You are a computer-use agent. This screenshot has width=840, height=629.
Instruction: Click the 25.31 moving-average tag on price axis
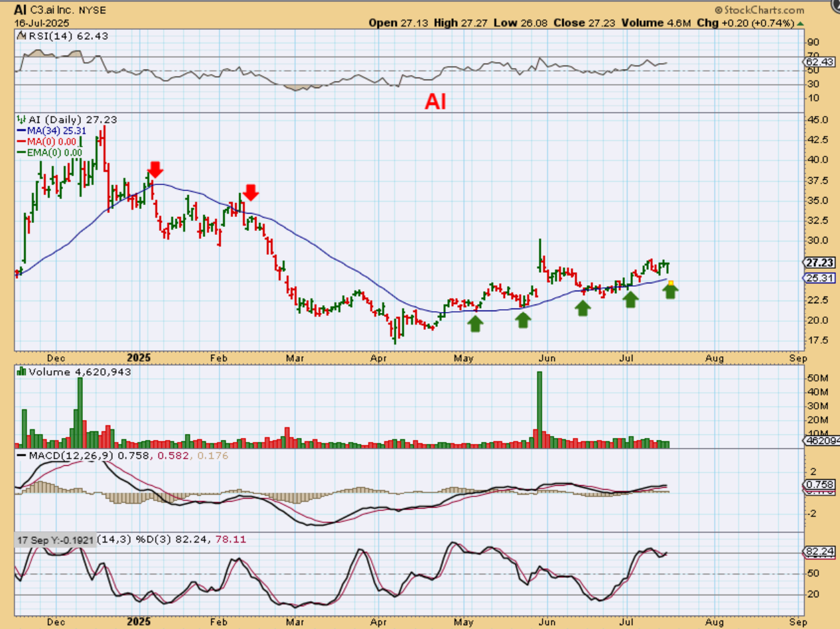point(817,278)
